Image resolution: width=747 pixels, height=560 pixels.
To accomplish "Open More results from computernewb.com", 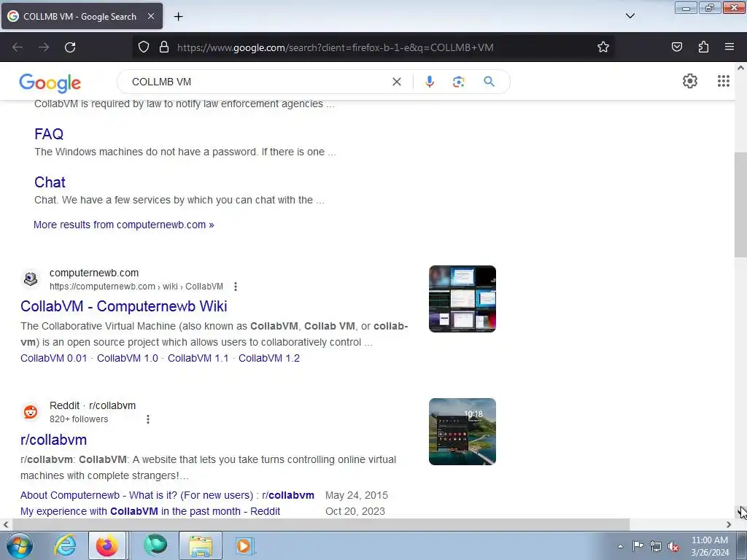I will click(x=123, y=225).
